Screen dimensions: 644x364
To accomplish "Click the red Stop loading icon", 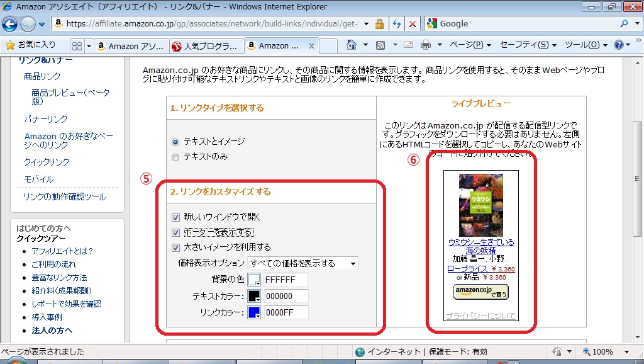I will point(413,24).
